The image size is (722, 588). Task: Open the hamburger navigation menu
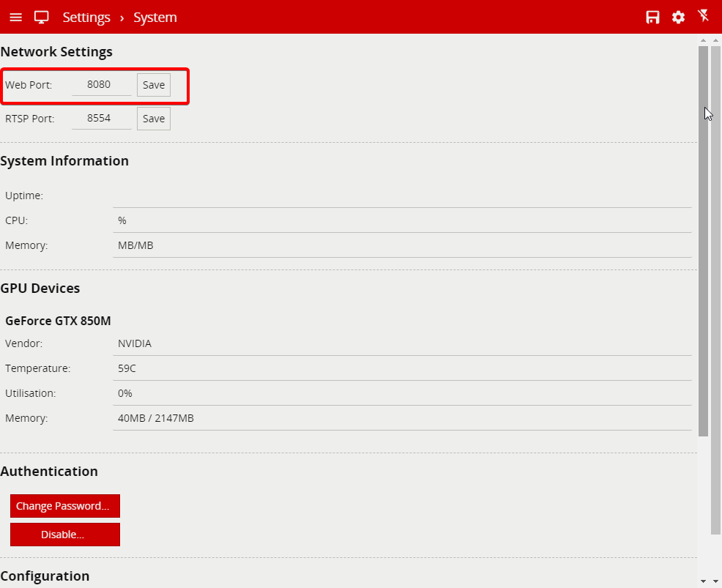point(15,17)
